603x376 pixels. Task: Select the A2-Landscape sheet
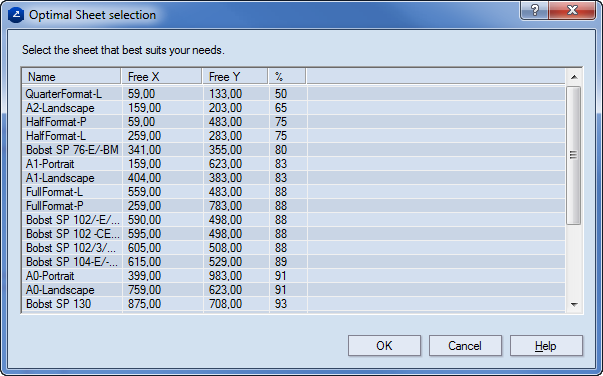(294, 108)
